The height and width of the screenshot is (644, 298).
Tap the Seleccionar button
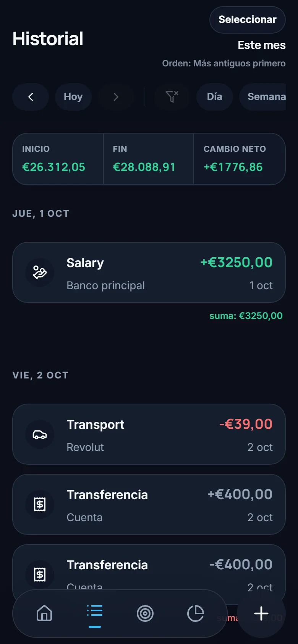pos(248,20)
